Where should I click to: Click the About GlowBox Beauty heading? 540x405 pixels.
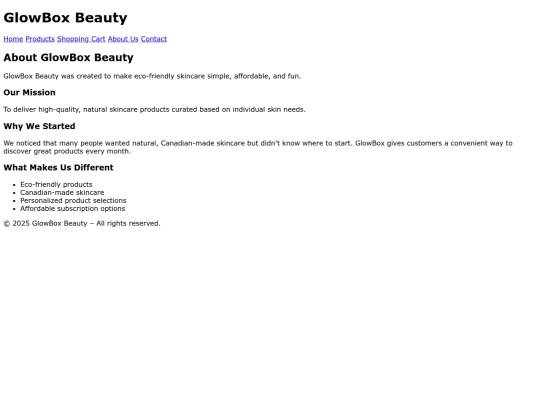pyautogui.click(x=68, y=57)
